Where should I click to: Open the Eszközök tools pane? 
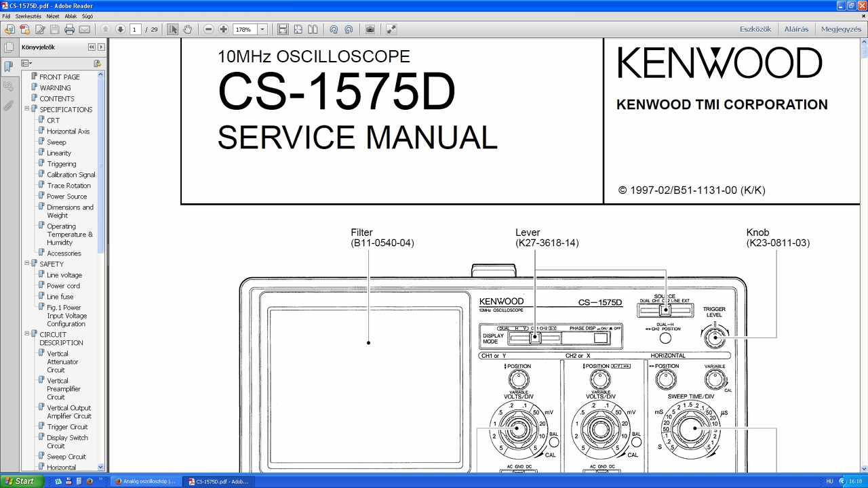[x=755, y=29]
